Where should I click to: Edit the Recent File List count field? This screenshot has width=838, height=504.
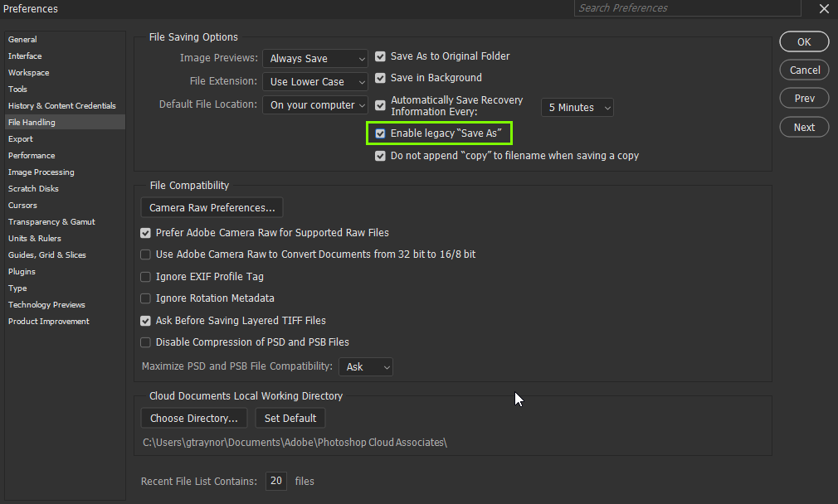pyautogui.click(x=275, y=481)
